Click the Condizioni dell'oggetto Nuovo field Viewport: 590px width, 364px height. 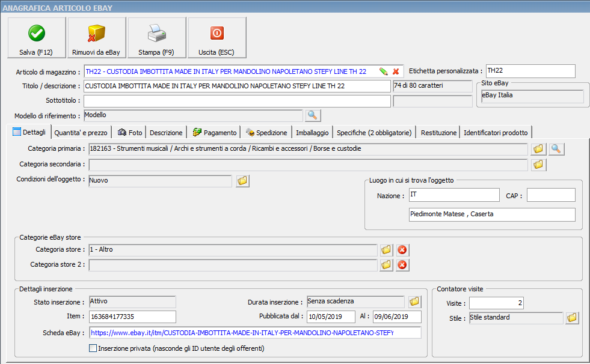161,181
